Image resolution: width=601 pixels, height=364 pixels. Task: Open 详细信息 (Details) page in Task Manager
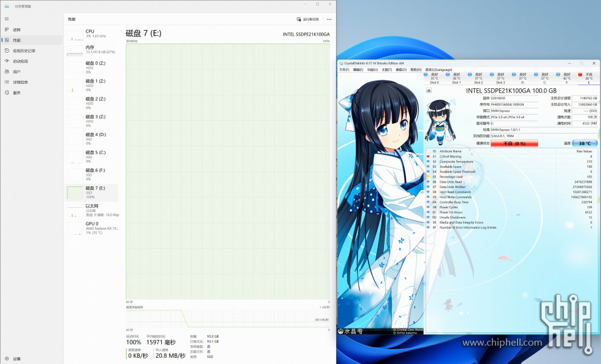pyautogui.click(x=32, y=82)
